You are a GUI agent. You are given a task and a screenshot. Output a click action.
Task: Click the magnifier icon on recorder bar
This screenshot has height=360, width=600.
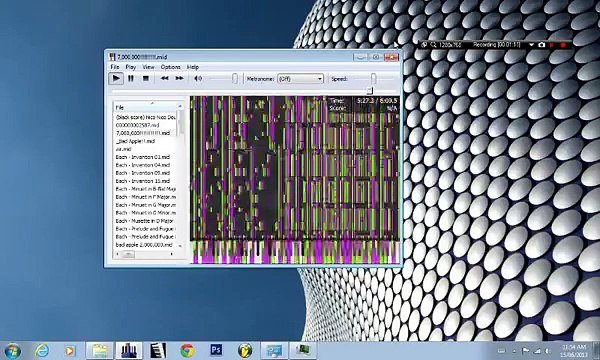click(x=433, y=45)
